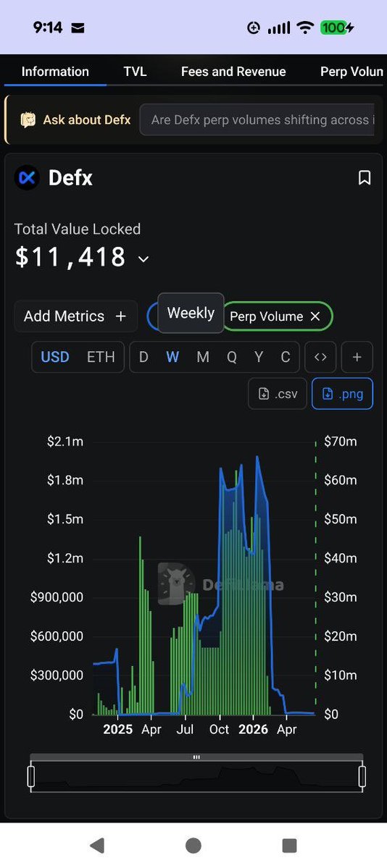Image resolution: width=387 pixels, height=868 pixels.
Task: Click the Oct x-axis label
Action: pos(219,729)
